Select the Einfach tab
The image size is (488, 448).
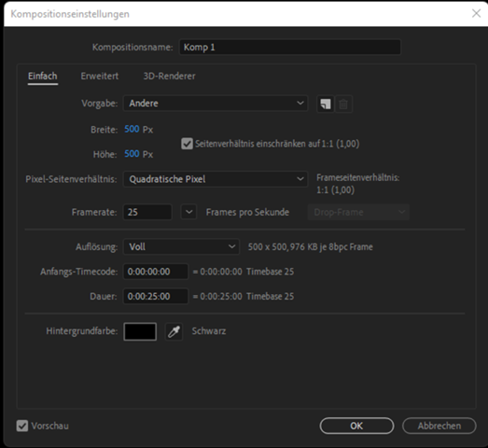[43, 77]
